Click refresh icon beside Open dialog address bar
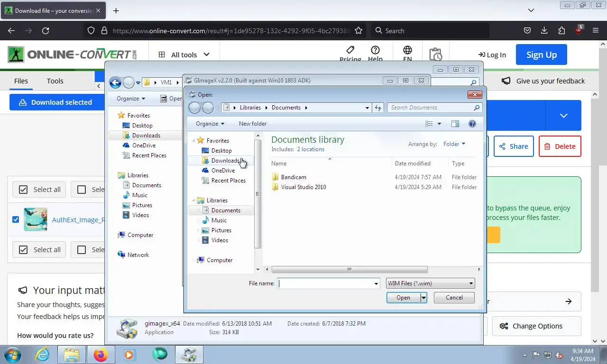 [378, 108]
